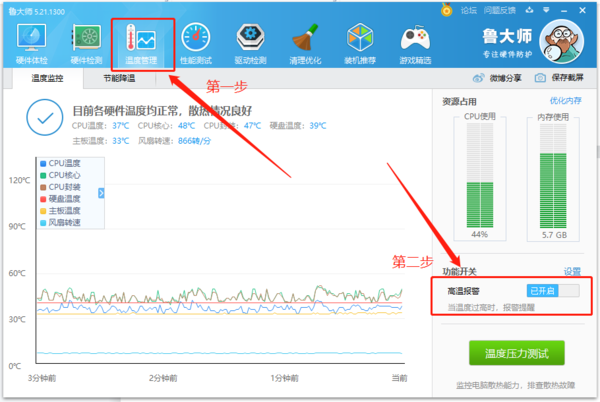Toggle the 高温报警 已开启 switch
600x402 pixels.
click(553, 291)
